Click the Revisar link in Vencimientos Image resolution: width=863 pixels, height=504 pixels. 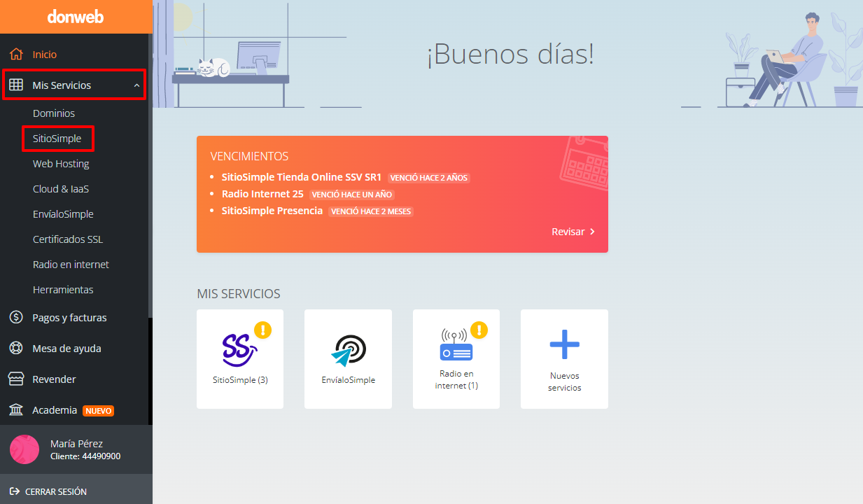573,231
